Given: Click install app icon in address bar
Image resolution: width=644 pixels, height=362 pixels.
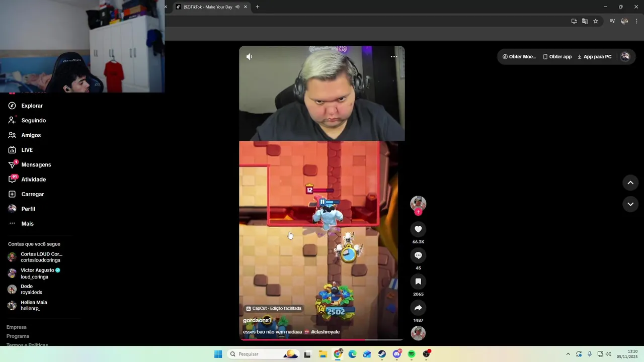Looking at the screenshot, I should pyautogui.click(x=574, y=21).
